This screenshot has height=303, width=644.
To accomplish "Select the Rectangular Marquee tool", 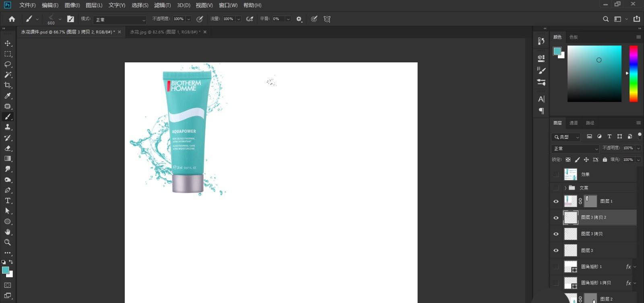I will pos(8,54).
